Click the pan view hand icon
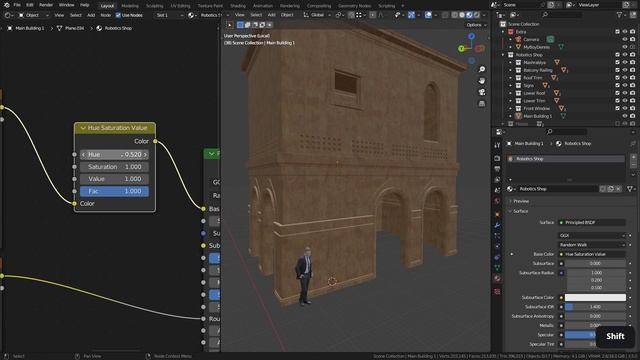This screenshot has width=640, height=360. click(x=482, y=81)
